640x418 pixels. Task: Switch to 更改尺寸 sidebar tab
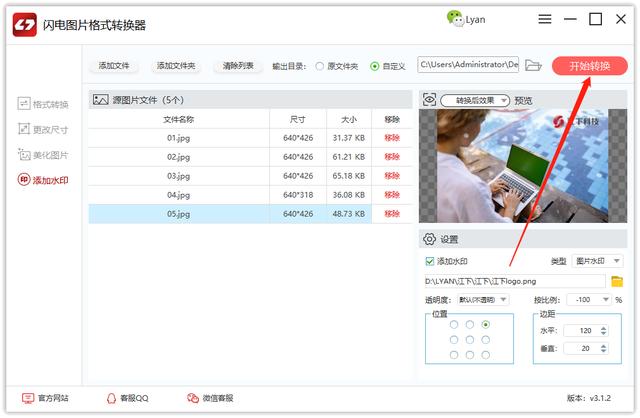(43, 129)
